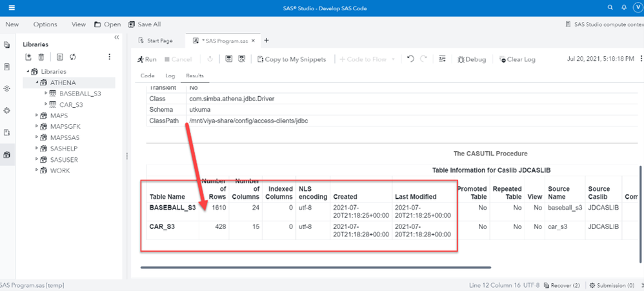Viewport: 644px width, 291px height.
Task: Click Undo arrow in editor toolbar
Action: tap(410, 59)
